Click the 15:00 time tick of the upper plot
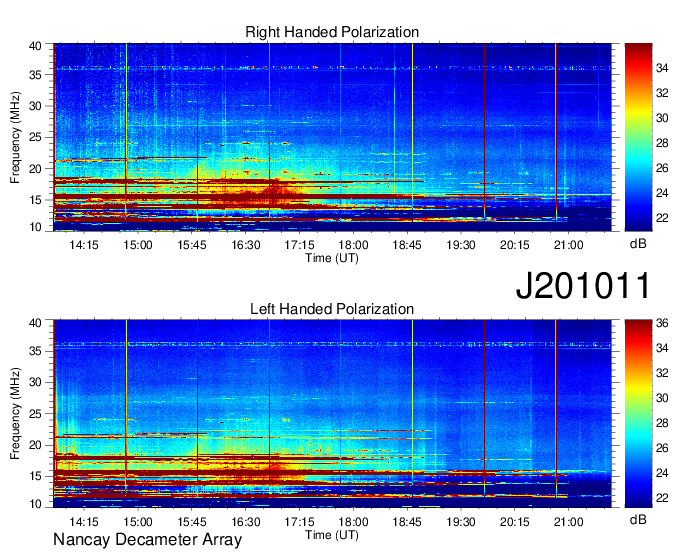Viewport: 680px width, 552px height. point(138,245)
